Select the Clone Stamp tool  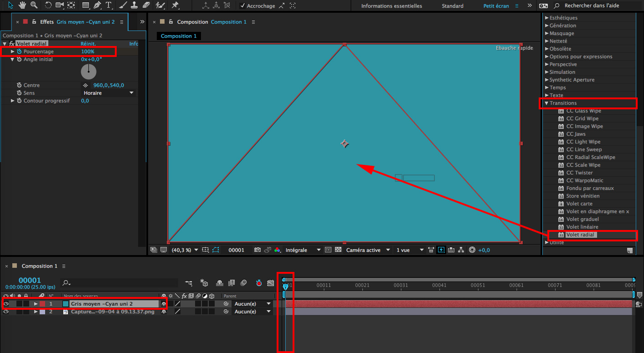(134, 5)
